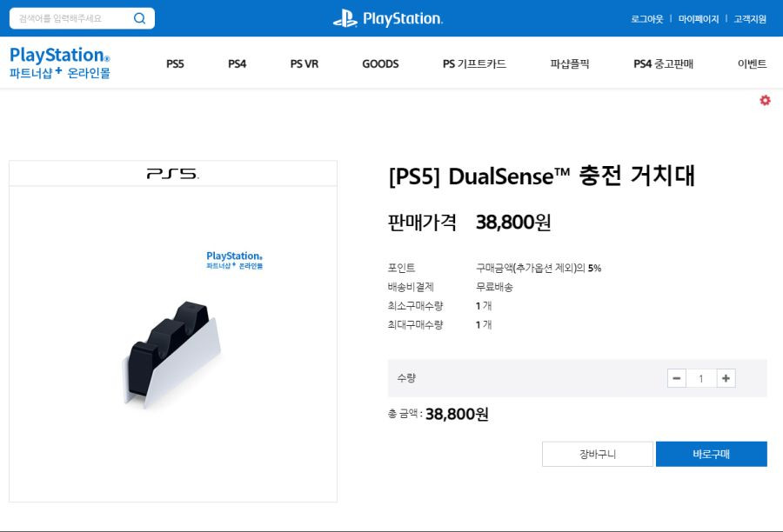This screenshot has width=783, height=532.
Task: Open 마이페이지 link
Action: (699, 19)
